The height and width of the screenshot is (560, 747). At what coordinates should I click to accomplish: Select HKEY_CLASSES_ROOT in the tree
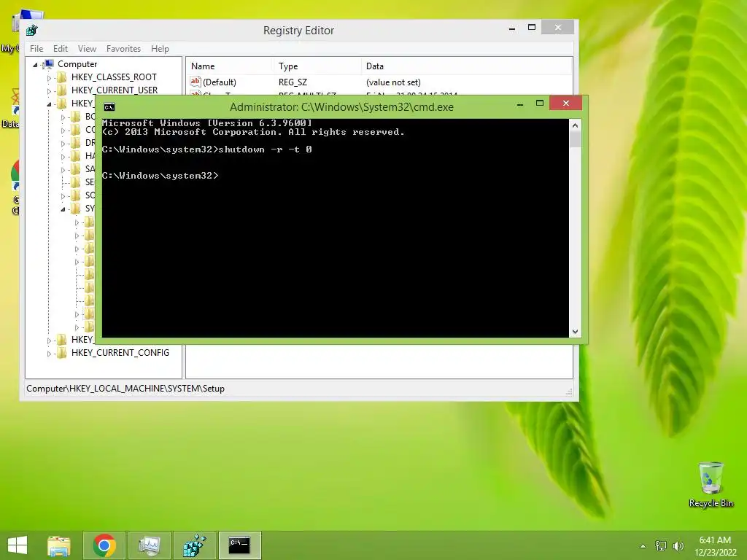tap(114, 77)
